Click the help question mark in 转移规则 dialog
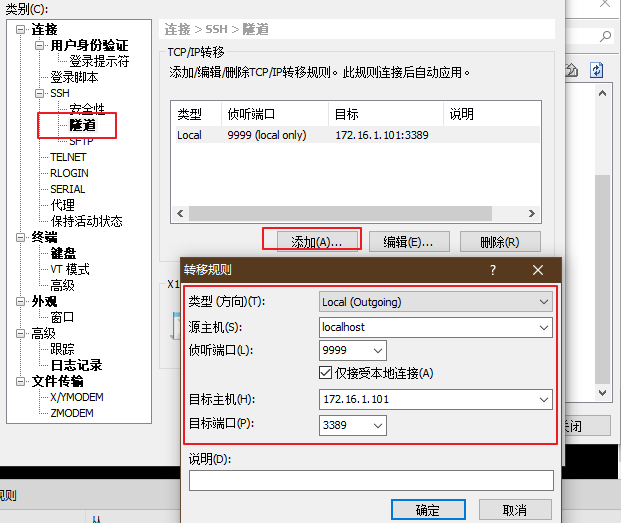Viewport: 621px width, 523px height. tap(492, 270)
